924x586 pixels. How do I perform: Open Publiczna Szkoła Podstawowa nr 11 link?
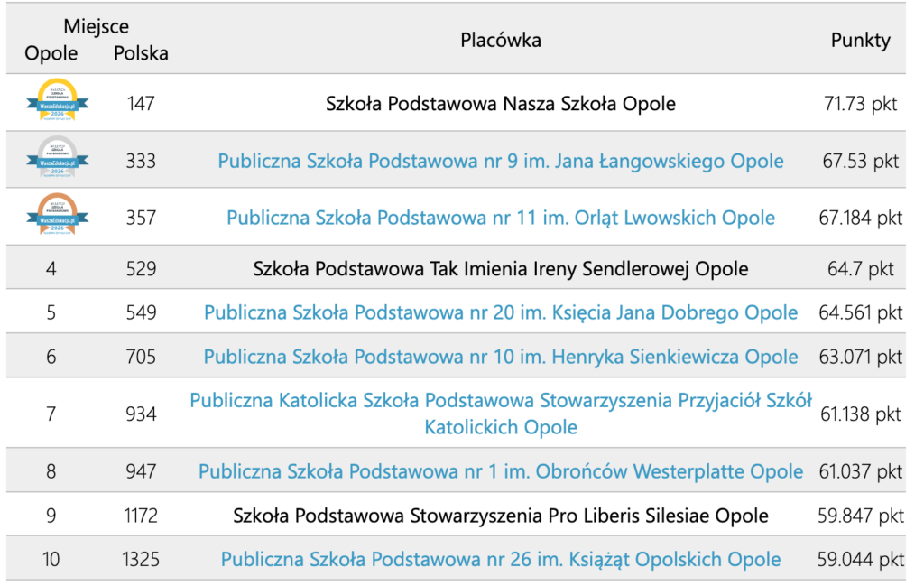click(x=501, y=218)
